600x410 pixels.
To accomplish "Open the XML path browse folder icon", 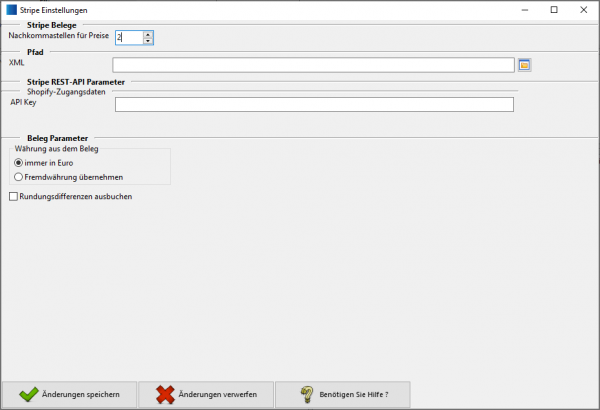I will point(523,65).
